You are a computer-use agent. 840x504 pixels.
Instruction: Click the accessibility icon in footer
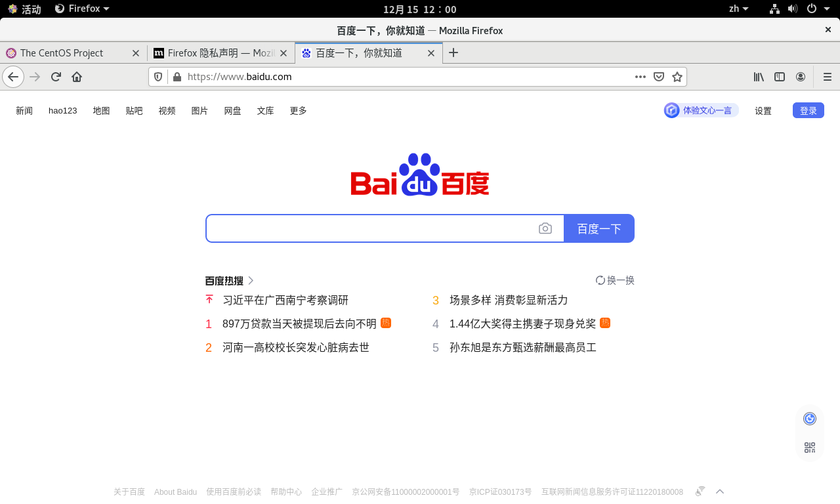pos(700,491)
